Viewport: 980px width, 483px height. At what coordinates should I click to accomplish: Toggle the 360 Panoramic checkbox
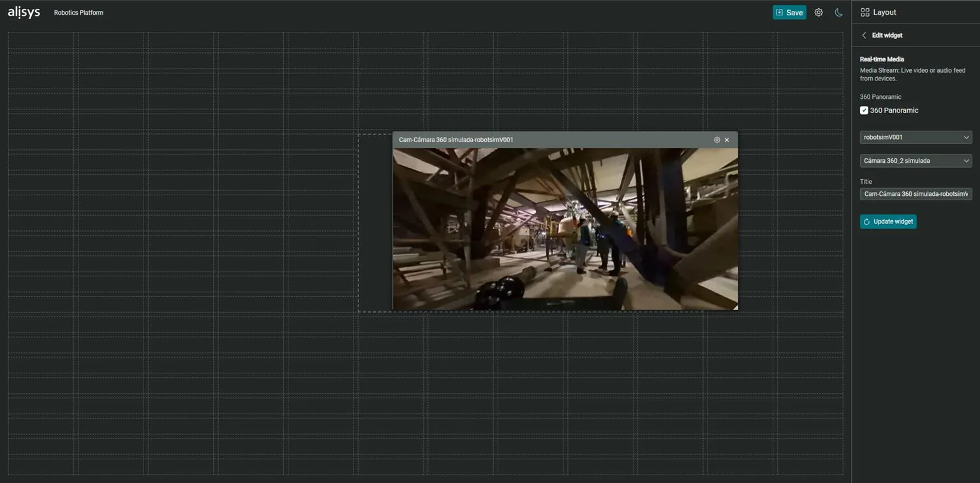864,110
